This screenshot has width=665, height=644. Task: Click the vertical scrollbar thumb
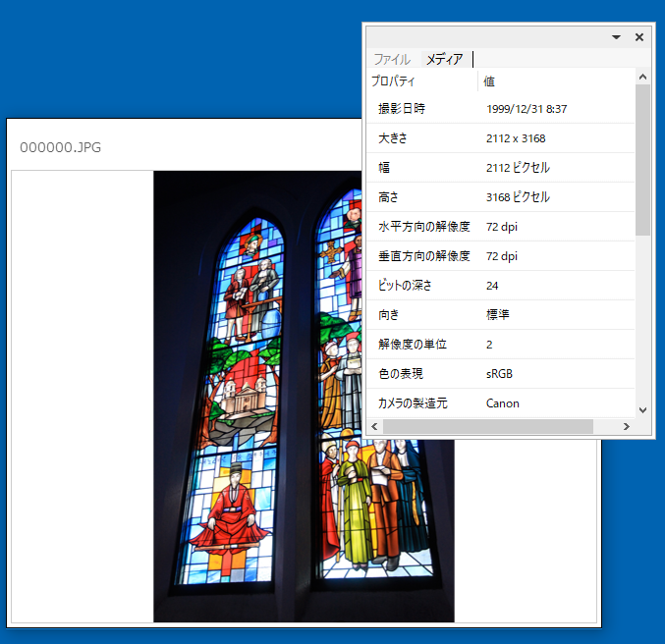pyautogui.click(x=643, y=160)
